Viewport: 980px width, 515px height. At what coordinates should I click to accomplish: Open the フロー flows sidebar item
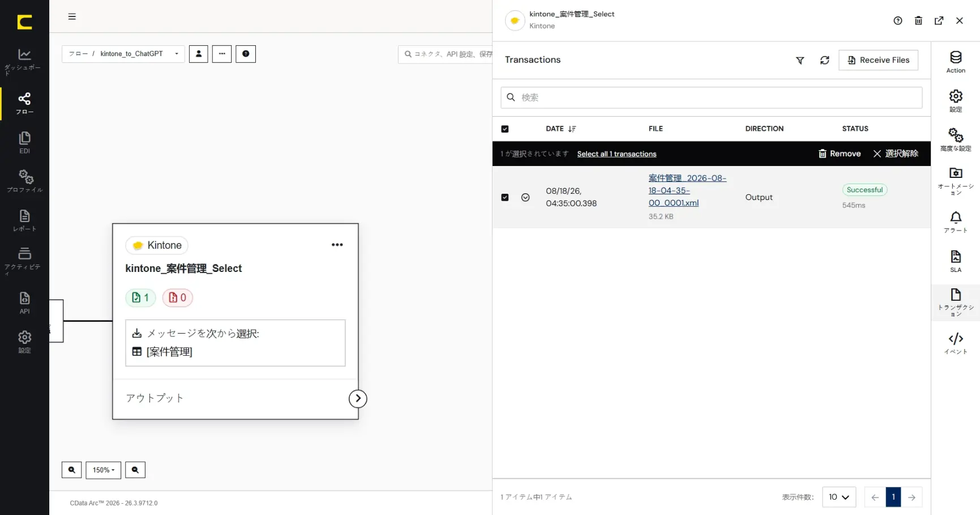click(24, 103)
